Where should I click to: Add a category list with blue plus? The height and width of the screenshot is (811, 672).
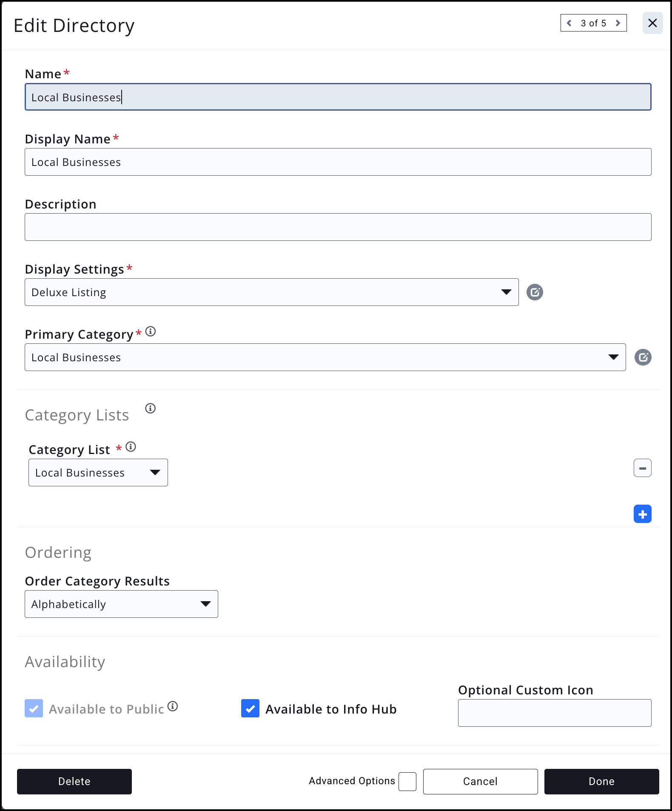point(642,514)
